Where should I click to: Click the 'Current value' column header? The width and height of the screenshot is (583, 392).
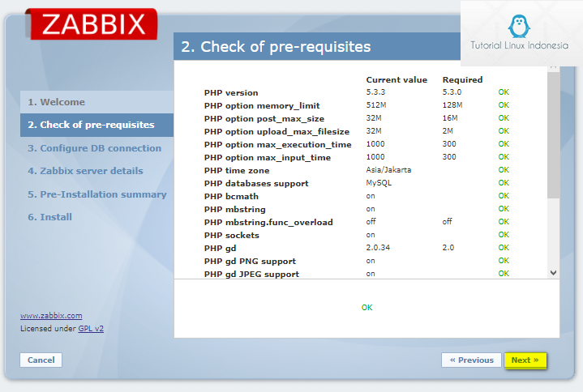397,80
